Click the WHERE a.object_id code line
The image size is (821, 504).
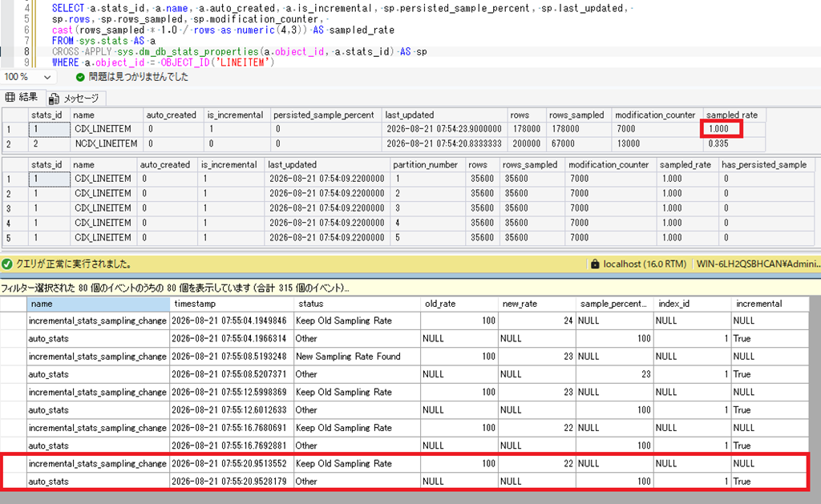[163, 62]
